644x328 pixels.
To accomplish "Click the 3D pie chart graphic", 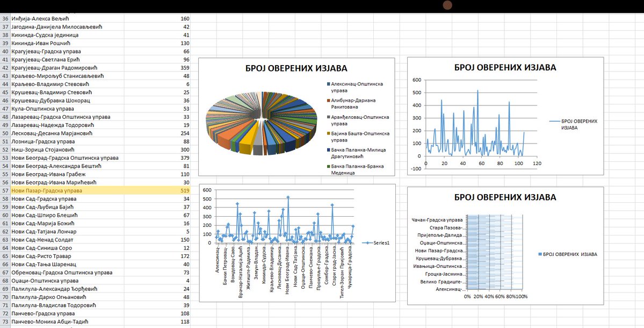I will click(262, 124).
